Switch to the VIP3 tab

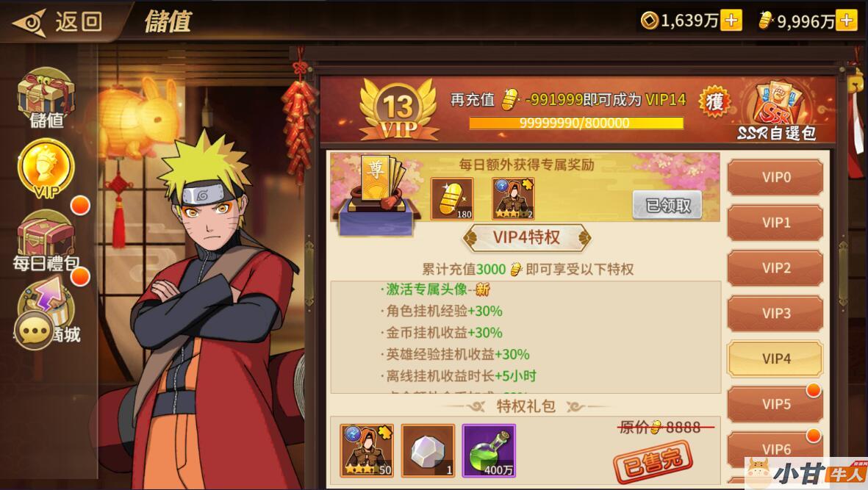click(775, 314)
